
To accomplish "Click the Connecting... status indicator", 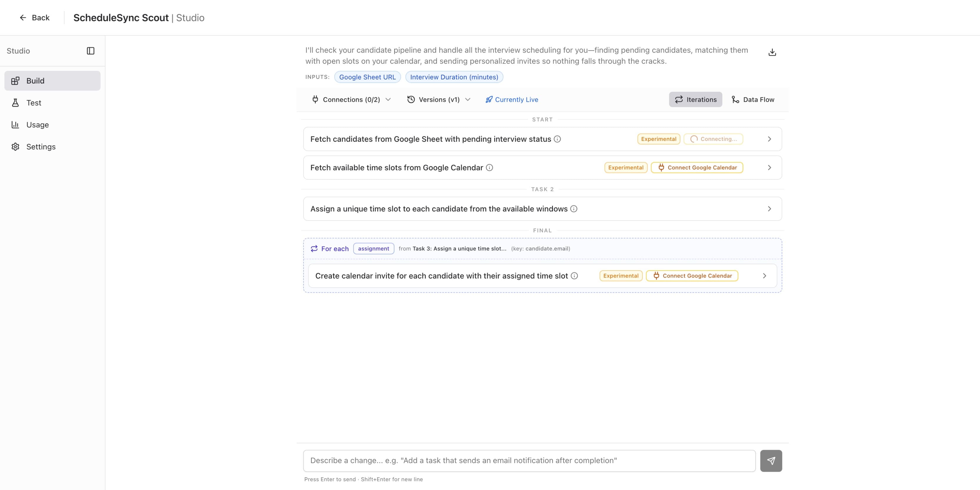I will point(713,139).
